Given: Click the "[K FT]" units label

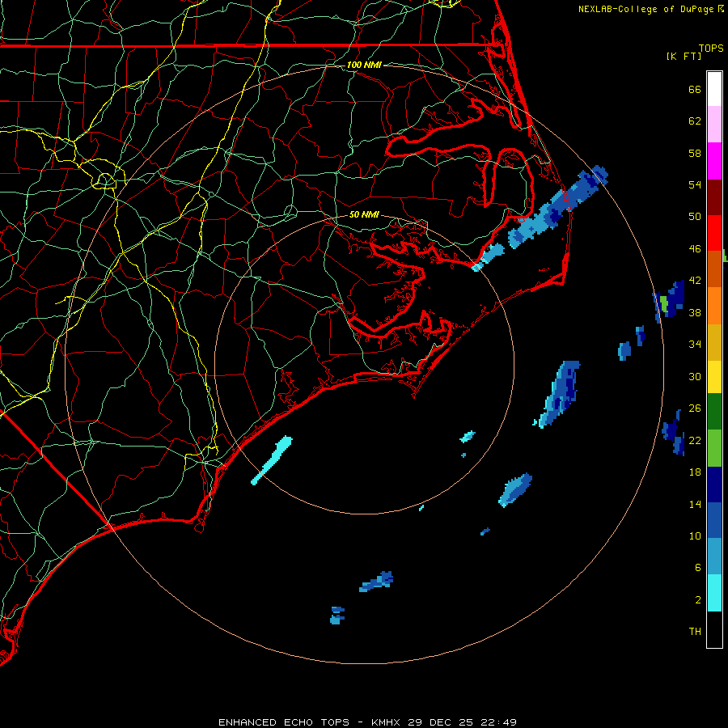Looking at the screenshot, I should (684, 56).
